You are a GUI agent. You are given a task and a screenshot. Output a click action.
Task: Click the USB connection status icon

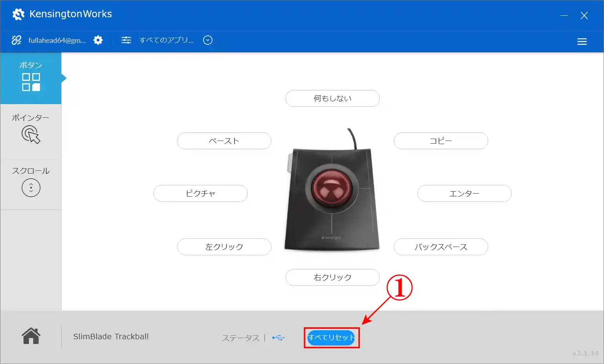point(278,338)
